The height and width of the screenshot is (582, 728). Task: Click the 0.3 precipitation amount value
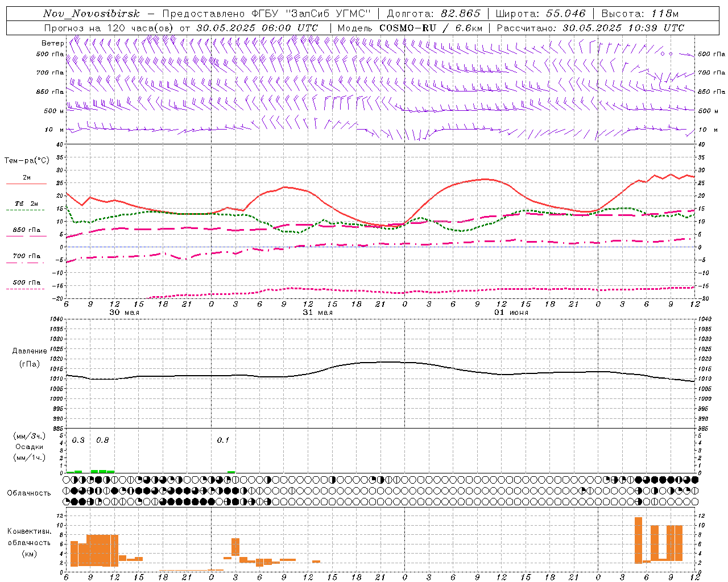[78, 440]
